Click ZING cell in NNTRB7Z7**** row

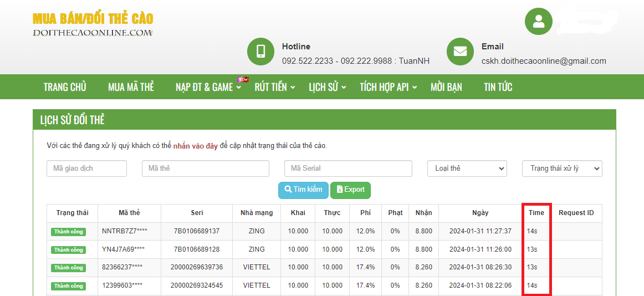[x=257, y=231]
